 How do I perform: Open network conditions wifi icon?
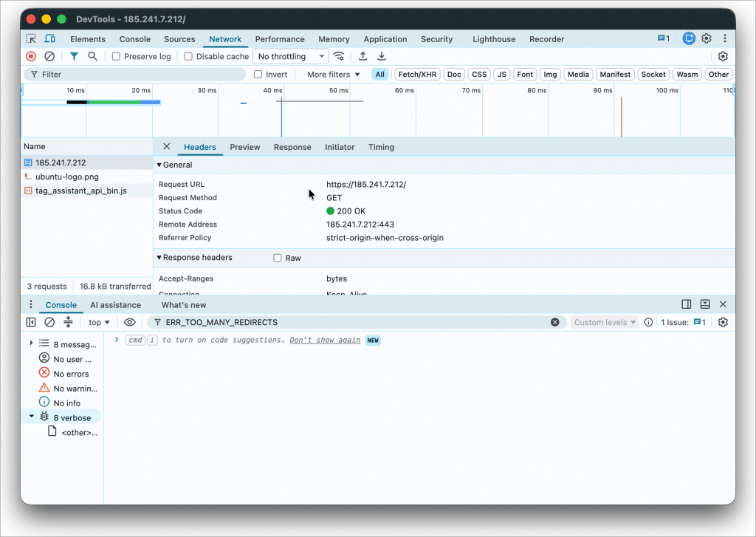(x=339, y=56)
